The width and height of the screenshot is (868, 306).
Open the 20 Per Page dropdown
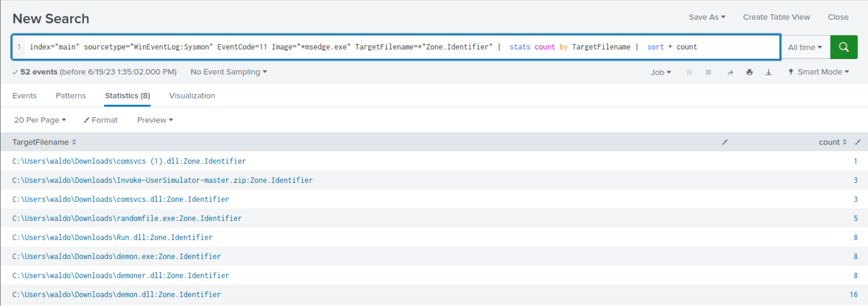[40, 120]
